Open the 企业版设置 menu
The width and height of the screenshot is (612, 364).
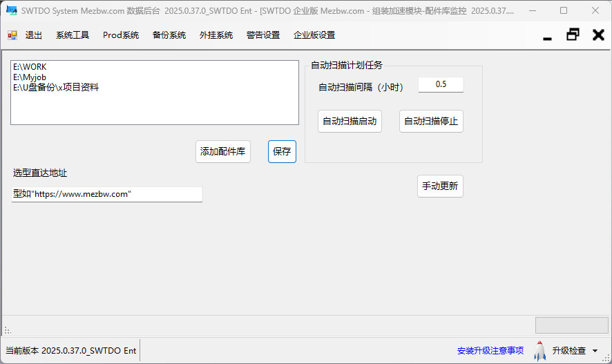pyautogui.click(x=314, y=35)
